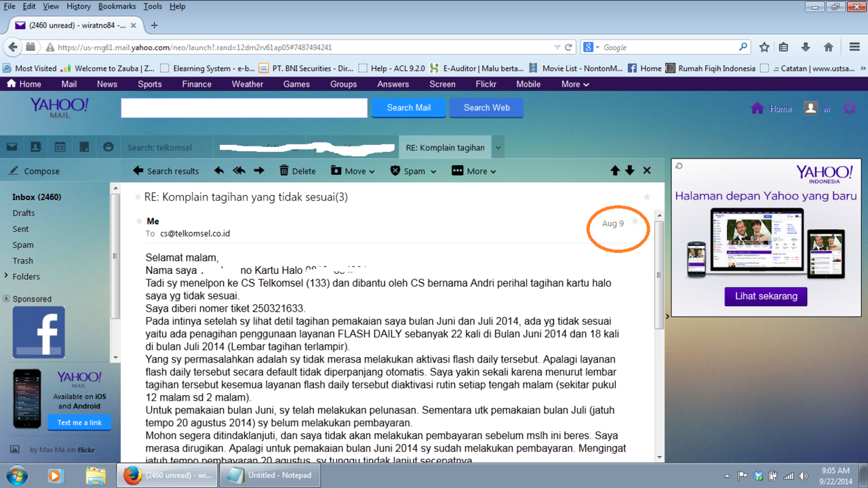The width and height of the screenshot is (868, 488).
Task: Open the Drafts folder
Action: (x=24, y=213)
